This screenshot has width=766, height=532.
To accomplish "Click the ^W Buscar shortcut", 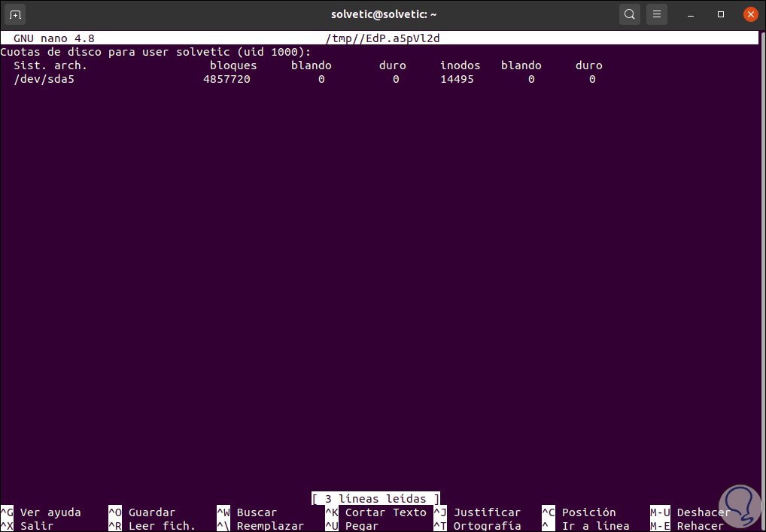I will [248, 512].
